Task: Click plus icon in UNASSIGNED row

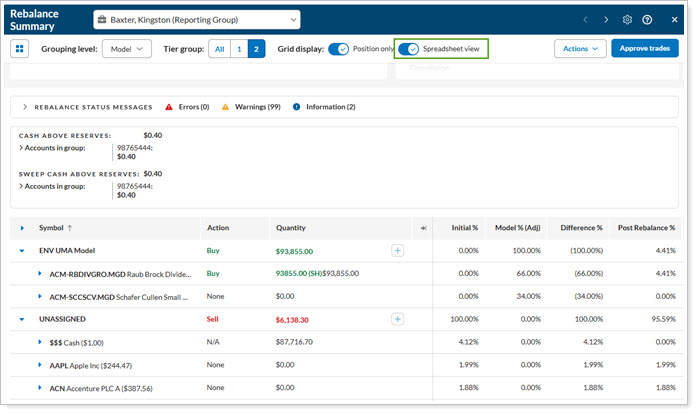Action: point(397,319)
